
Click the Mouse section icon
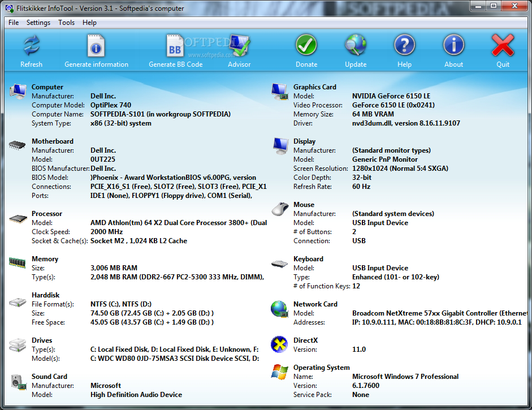point(280,209)
